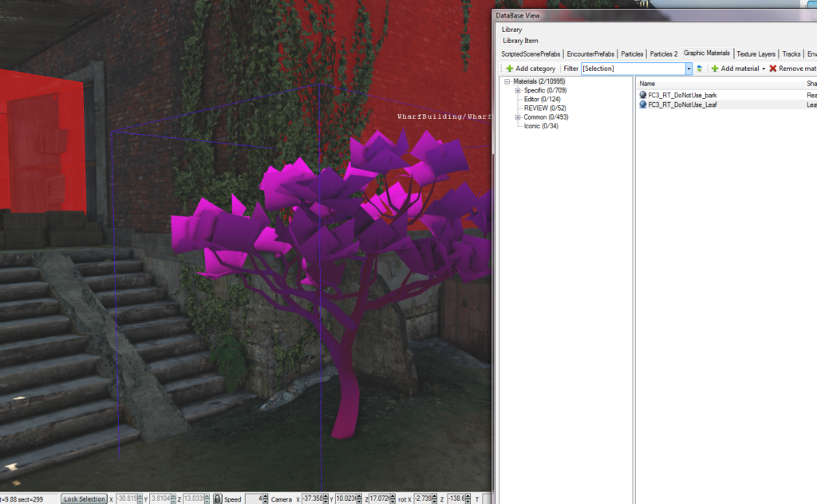This screenshot has width=817, height=504.
Task: Open the Filter selection dropdown
Action: [x=689, y=69]
